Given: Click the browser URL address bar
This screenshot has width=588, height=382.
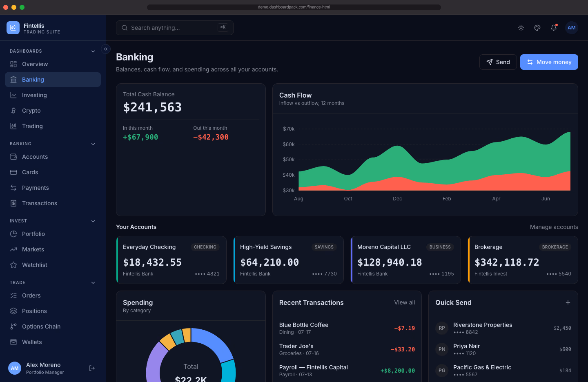Looking at the screenshot, I should (x=294, y=7).
